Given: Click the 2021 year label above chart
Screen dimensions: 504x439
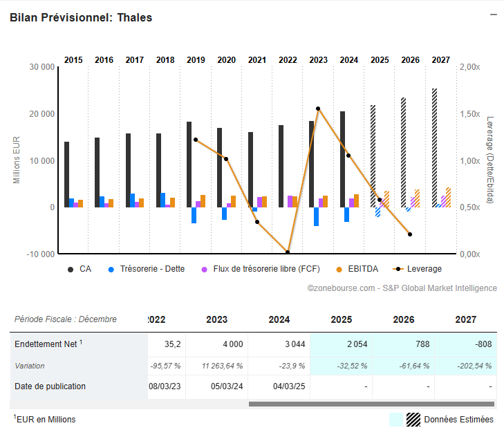Looking at the screenshot, I should point(257,60).
